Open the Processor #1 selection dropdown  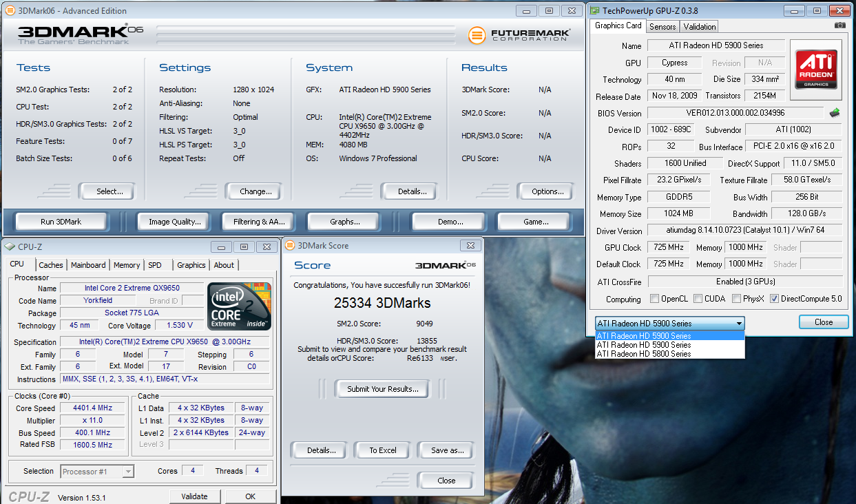pos(97,472)
